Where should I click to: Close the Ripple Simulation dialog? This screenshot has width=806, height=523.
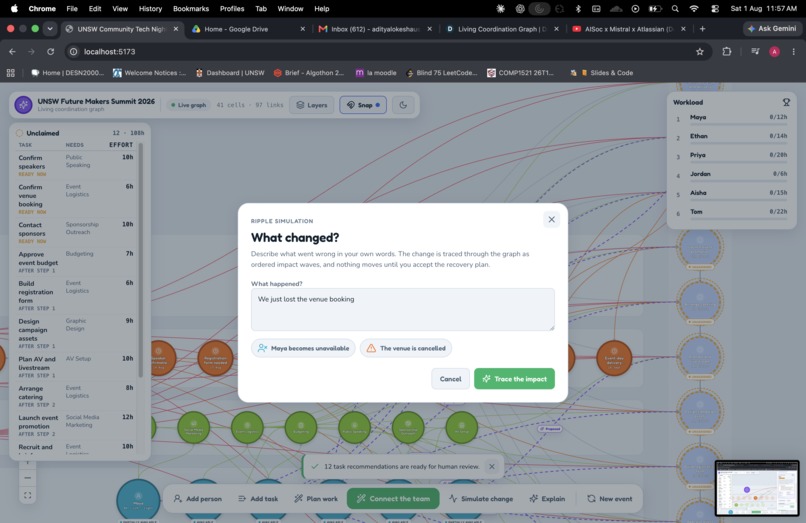coord(551,220)
